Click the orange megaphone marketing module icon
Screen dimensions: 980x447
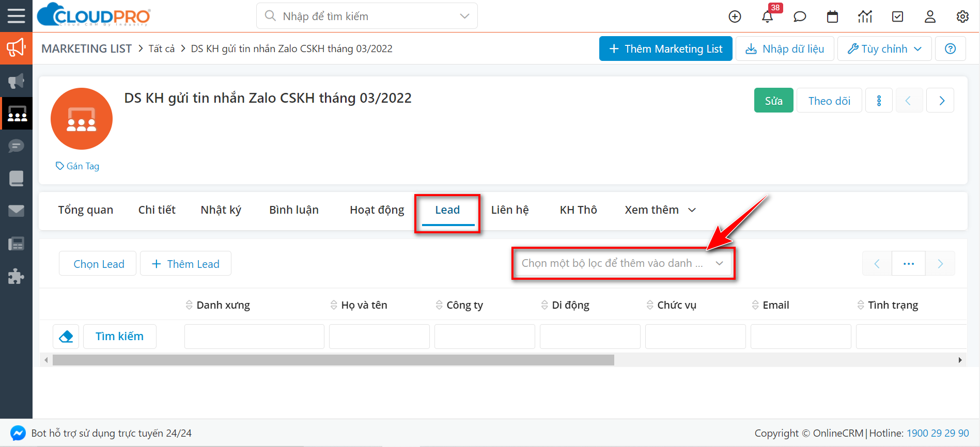(x=16, y=48)
